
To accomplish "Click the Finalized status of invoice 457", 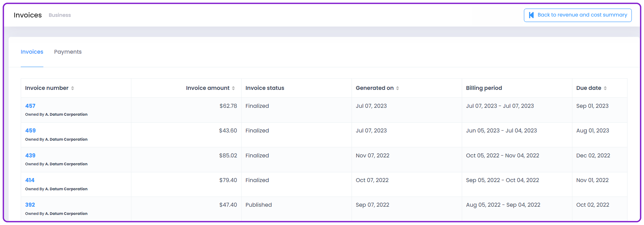I will [x=257, y=106].
